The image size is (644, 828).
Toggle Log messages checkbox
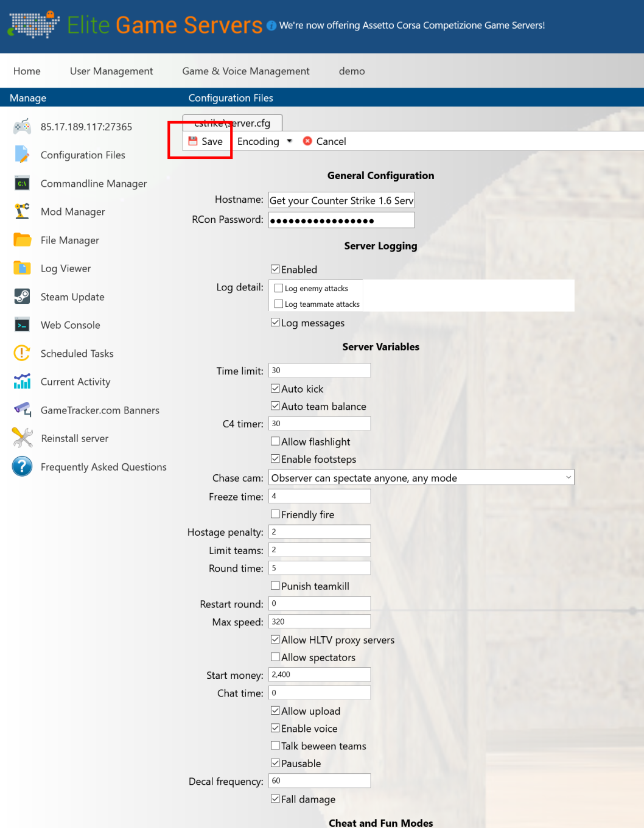(275, 323)
